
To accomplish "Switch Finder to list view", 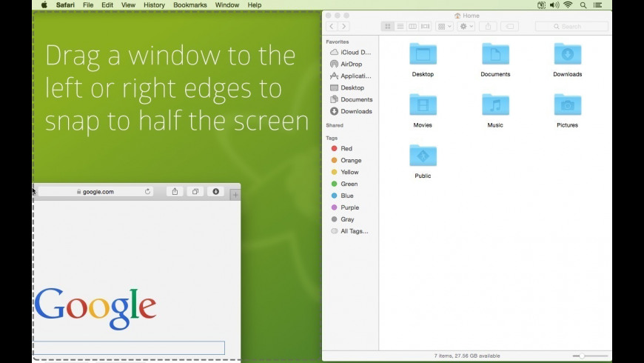I will (400, 27).
